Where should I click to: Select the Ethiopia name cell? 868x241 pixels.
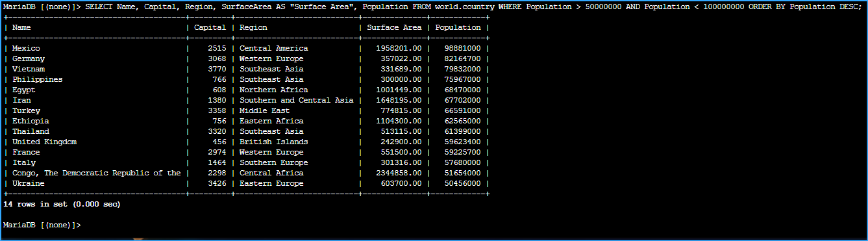31,121
